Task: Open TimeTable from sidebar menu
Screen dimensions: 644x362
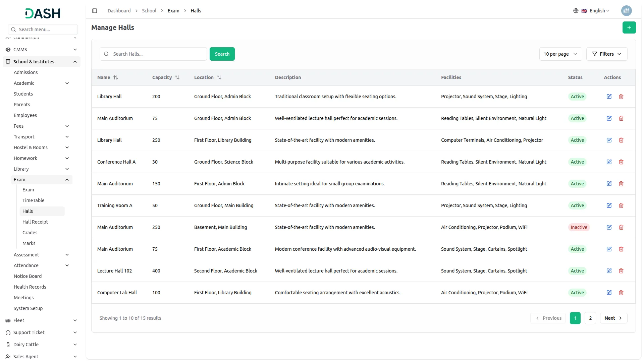Action: click(33, 200)
